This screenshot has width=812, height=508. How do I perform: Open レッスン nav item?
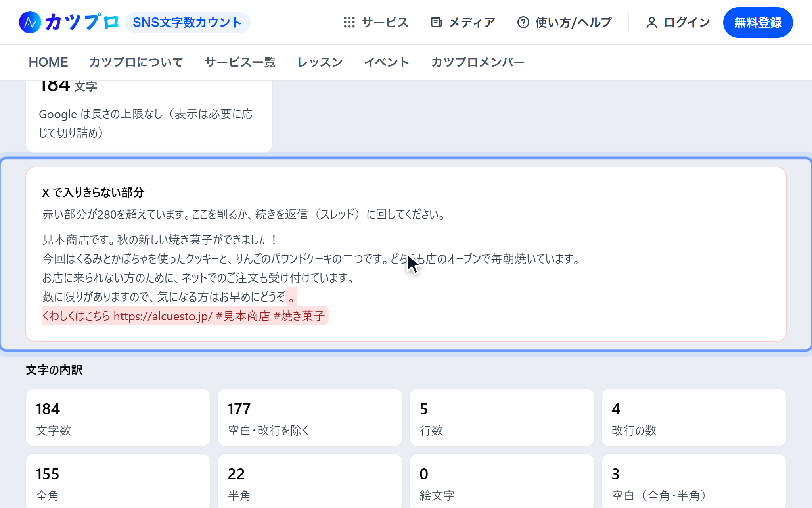pos(320,62)
